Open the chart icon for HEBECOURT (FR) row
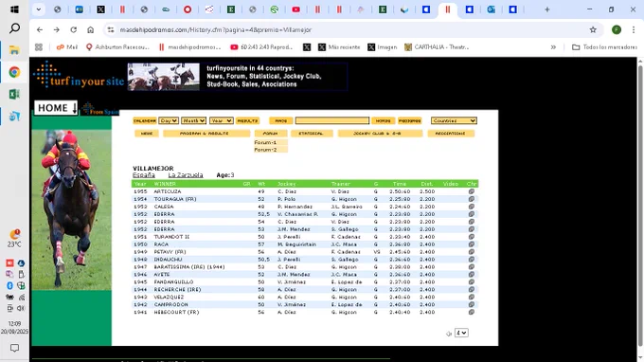Screen dimensions: 644x362 click(471, 312)
